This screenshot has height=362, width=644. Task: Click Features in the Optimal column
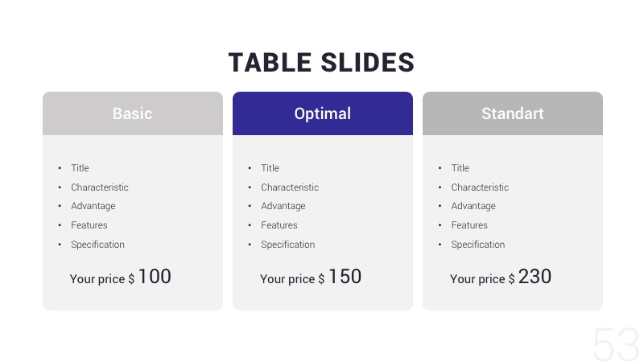[279, 225]
